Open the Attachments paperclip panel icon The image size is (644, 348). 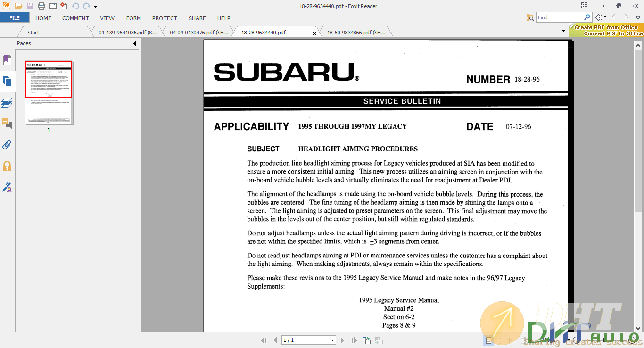(x=7, y=145)
